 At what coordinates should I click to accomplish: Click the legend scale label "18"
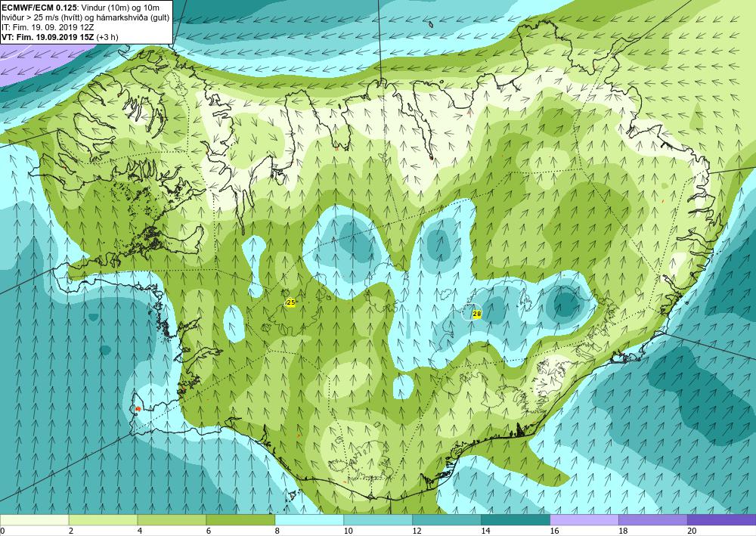coord(623,531)
